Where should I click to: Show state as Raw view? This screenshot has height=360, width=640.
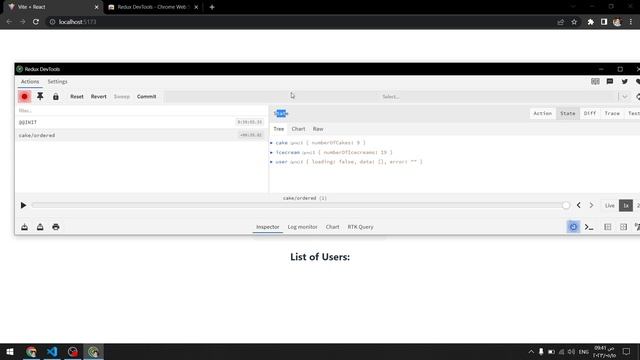point(318,129)
